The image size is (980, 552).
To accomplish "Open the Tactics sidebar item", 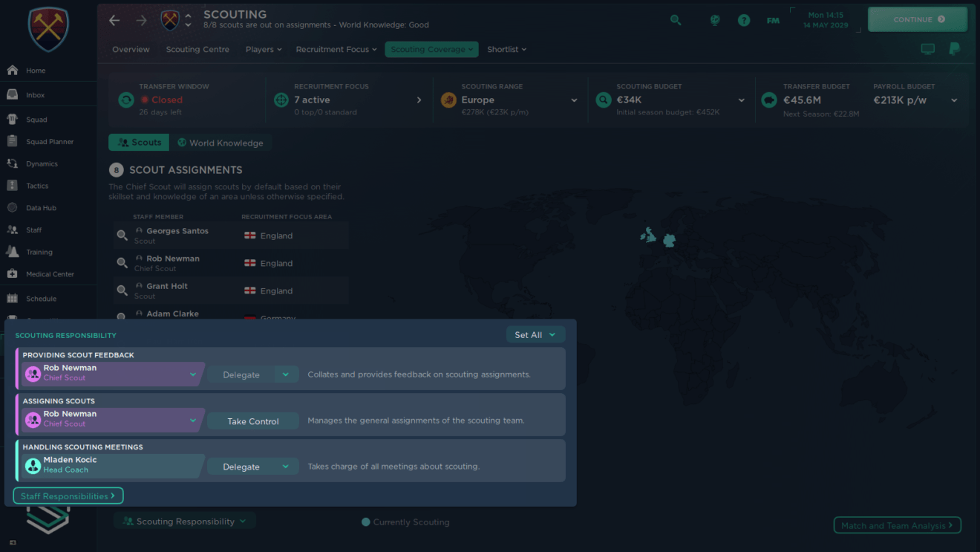I will pos(37,186).
